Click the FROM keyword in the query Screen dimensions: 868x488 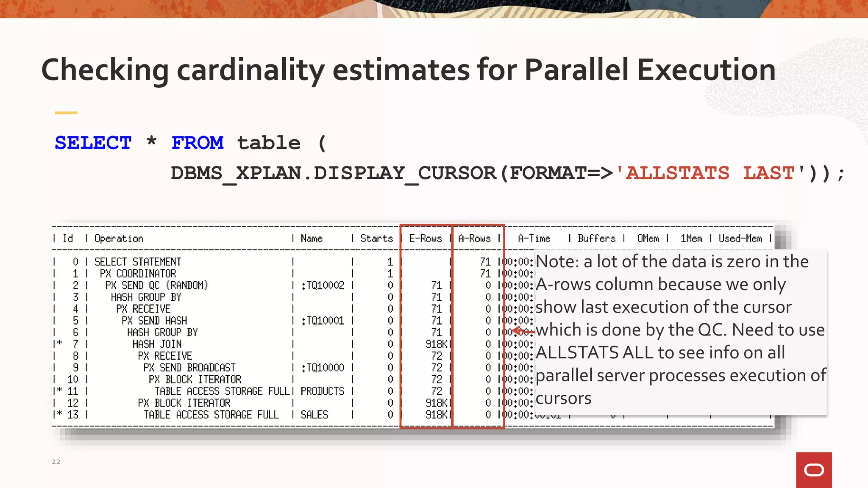click(197, 143)
